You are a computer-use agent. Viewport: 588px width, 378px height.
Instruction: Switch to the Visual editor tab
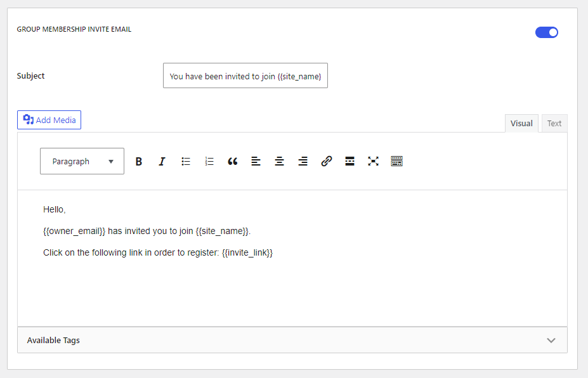[521, 124]
